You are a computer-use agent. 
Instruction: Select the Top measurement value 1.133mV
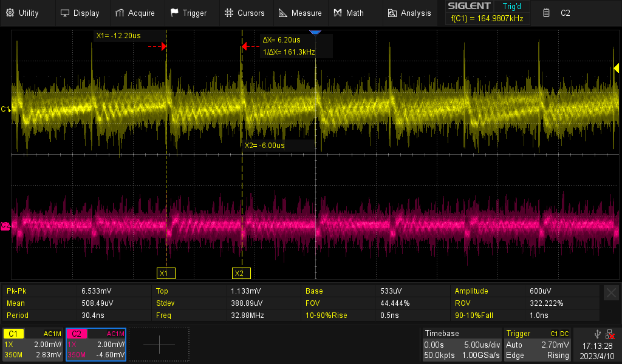point(245,291)
